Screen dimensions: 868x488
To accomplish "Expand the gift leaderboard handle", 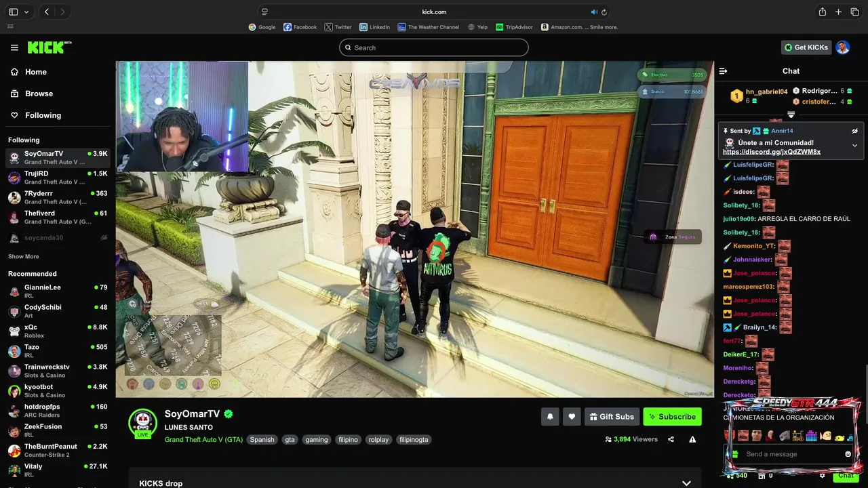I will tap(791, 115).
